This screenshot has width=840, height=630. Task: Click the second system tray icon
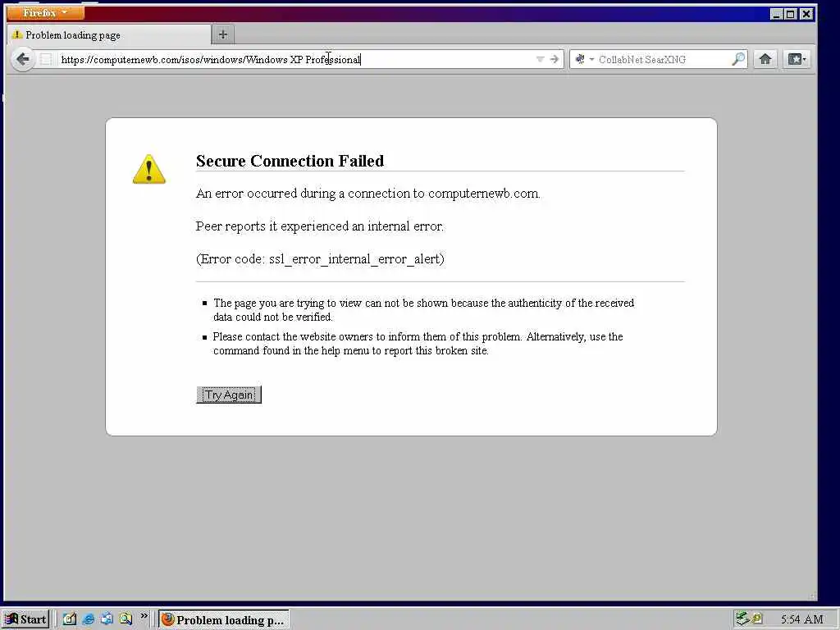click(x=757, y=619)
